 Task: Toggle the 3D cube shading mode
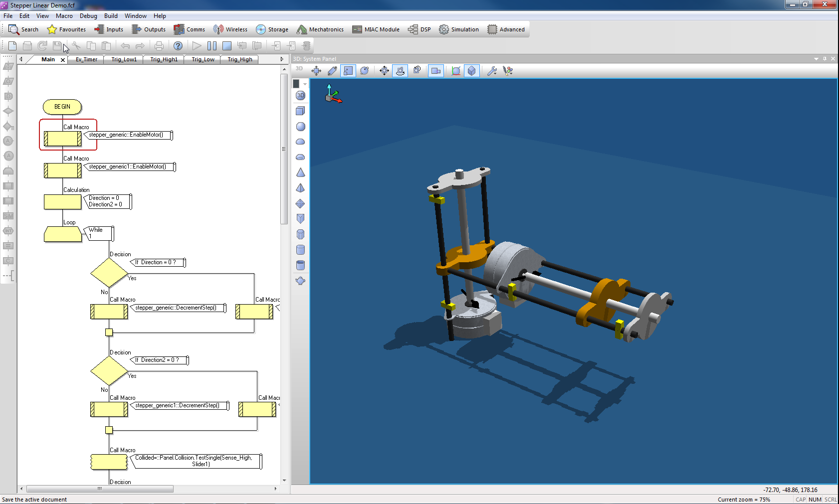point(471,71)
